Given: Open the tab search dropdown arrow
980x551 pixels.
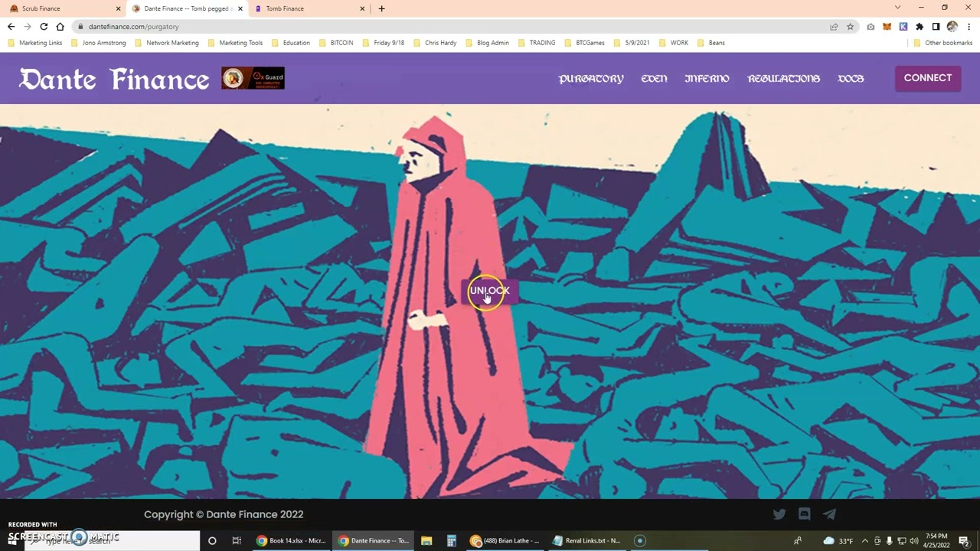Looking at the screenshot, I should pos(897,8).
